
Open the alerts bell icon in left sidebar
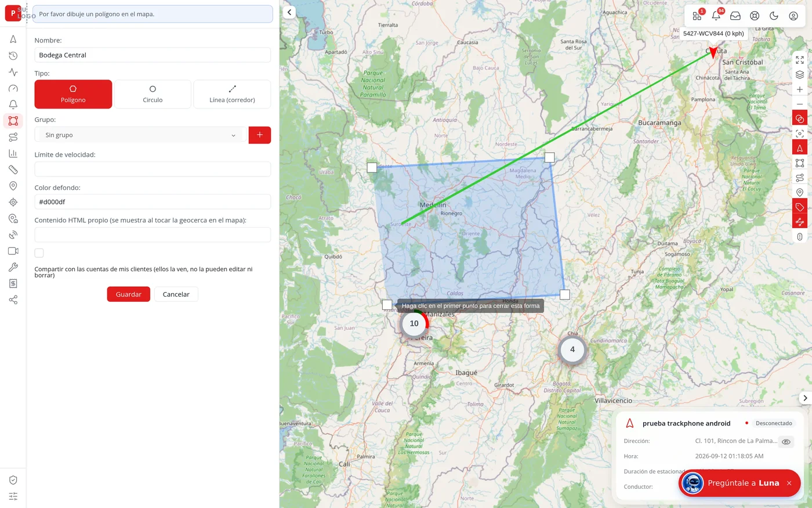[13, 105]
